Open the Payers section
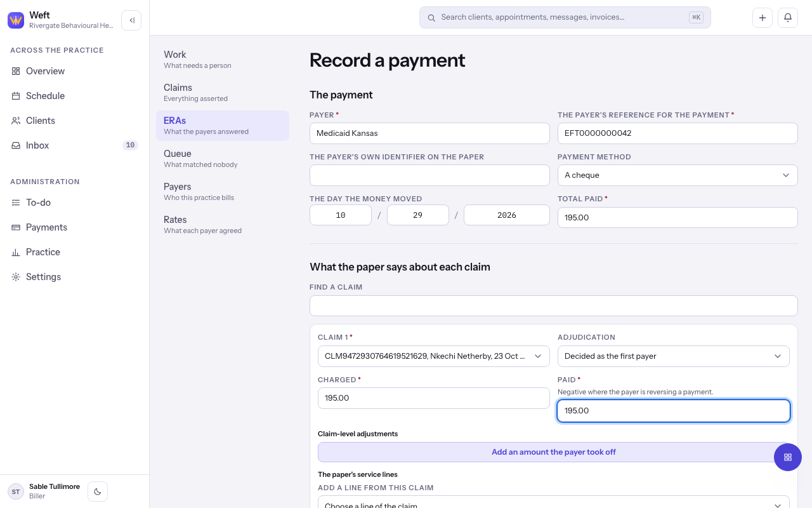This screenshot has height=508, width=812. 223,192
